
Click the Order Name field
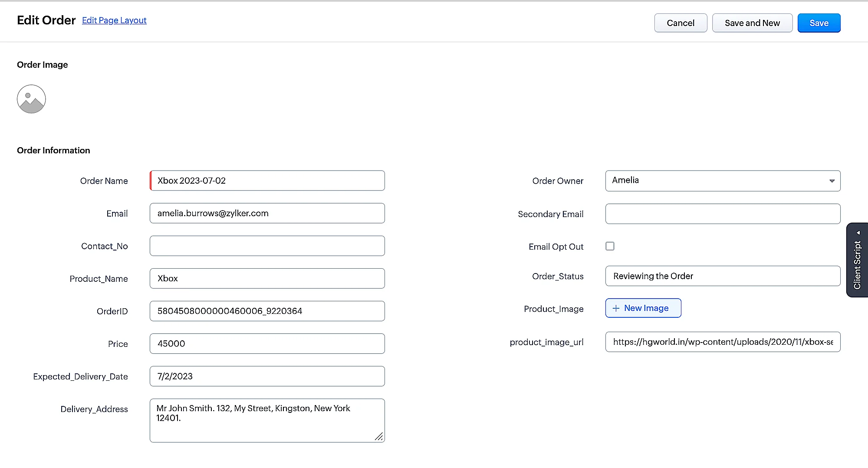tap(267, 181)
